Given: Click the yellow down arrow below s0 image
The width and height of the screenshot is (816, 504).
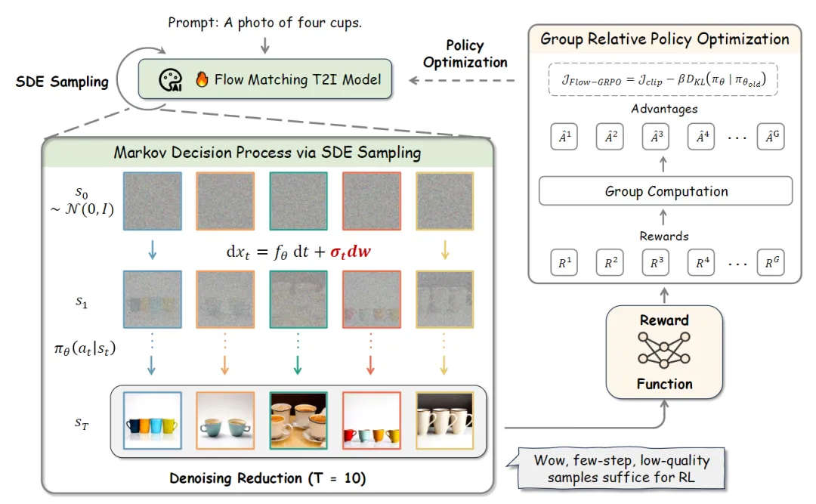Looking at the screenshot, I should (x=445, y=250).
